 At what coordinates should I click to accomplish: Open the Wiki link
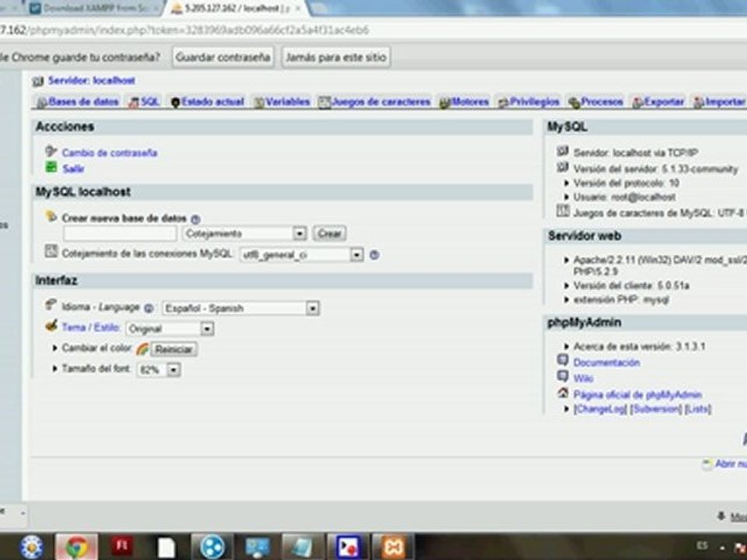tap(583, 379)
